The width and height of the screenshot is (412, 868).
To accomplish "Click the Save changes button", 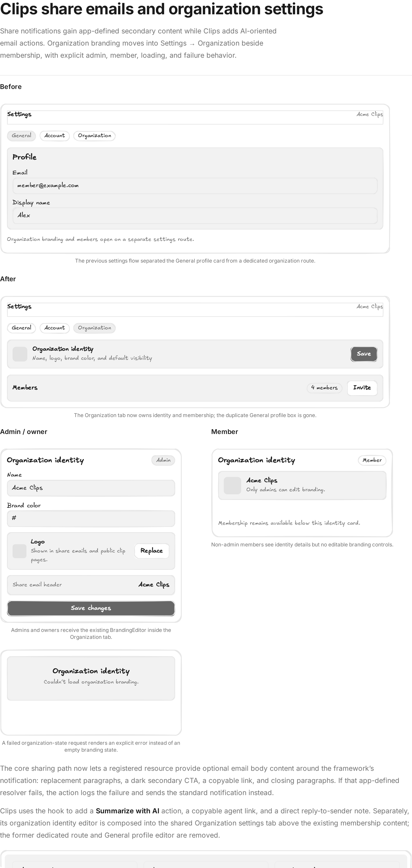I will point(91,608).
